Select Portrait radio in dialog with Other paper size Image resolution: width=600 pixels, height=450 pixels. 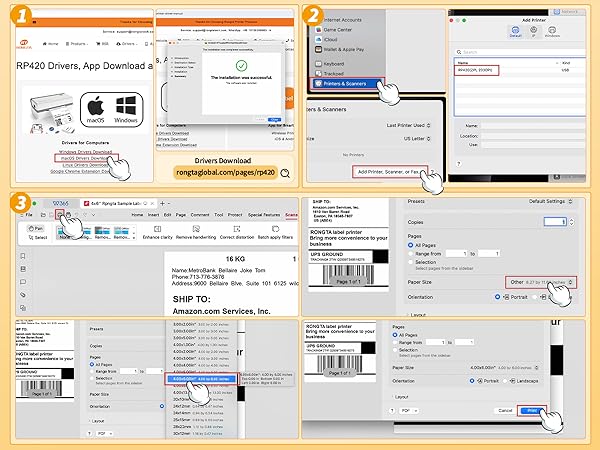(497, 297)
